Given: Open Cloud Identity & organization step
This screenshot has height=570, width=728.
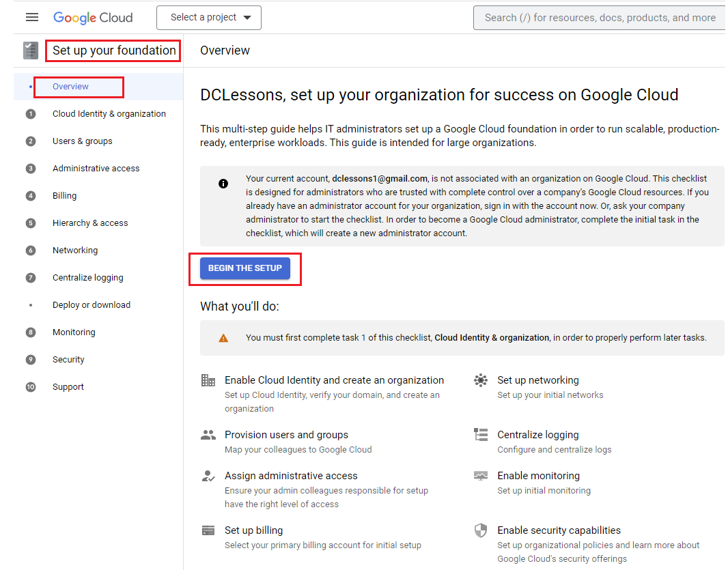Looking at the screenshot, I should pos(109,114).
